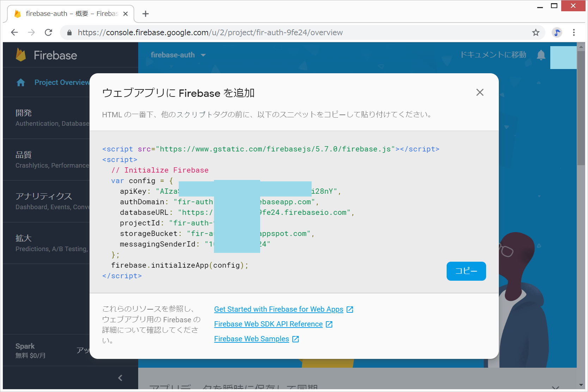This screenshot has width=588, height=392.
Task: Open a new browser tab
Action: coord(145,14)
